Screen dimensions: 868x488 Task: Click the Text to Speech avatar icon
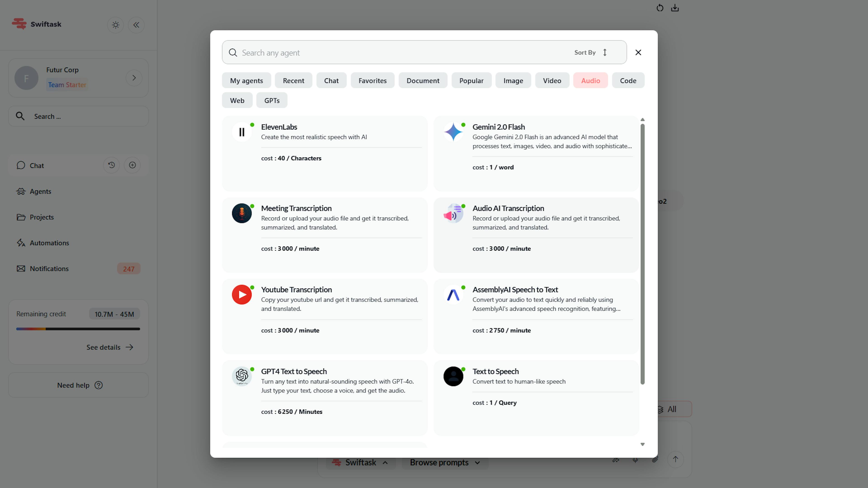point(453,376)
